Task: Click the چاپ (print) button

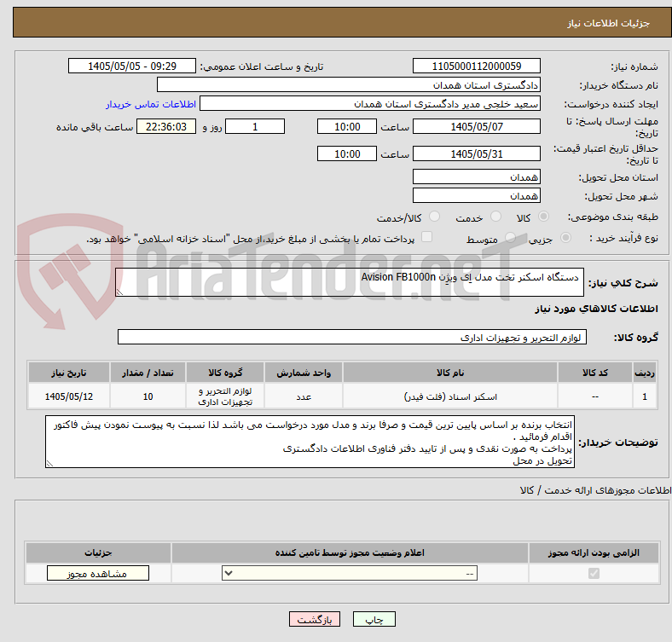Action: pos(374,619)
